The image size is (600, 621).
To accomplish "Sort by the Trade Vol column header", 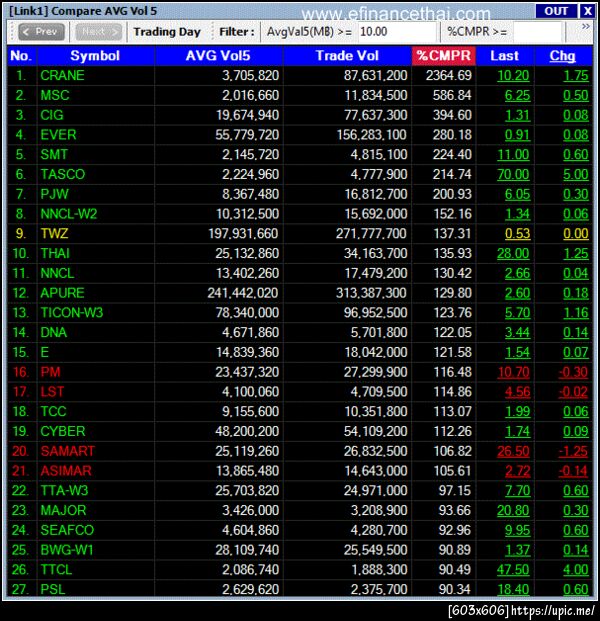I will pos(347,56).
